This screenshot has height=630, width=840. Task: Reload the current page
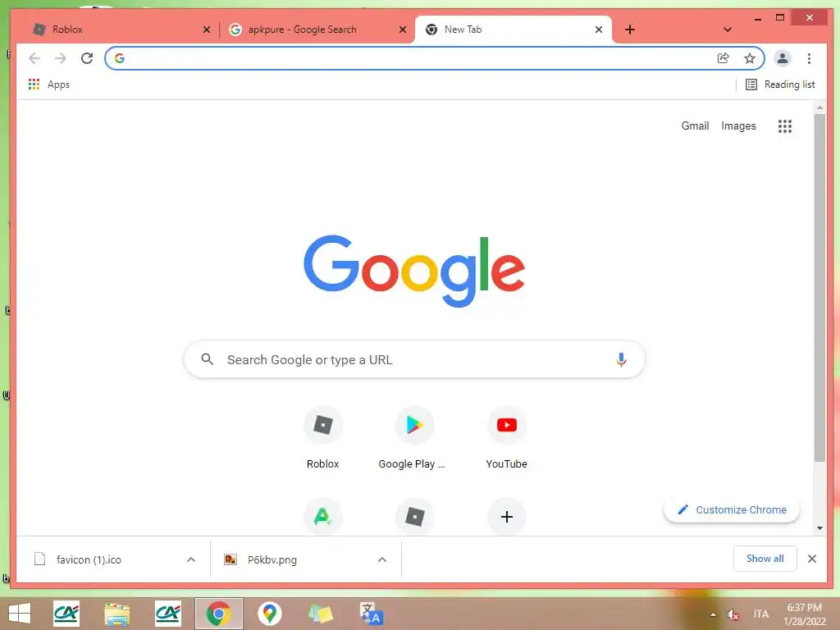click(87, 58)
